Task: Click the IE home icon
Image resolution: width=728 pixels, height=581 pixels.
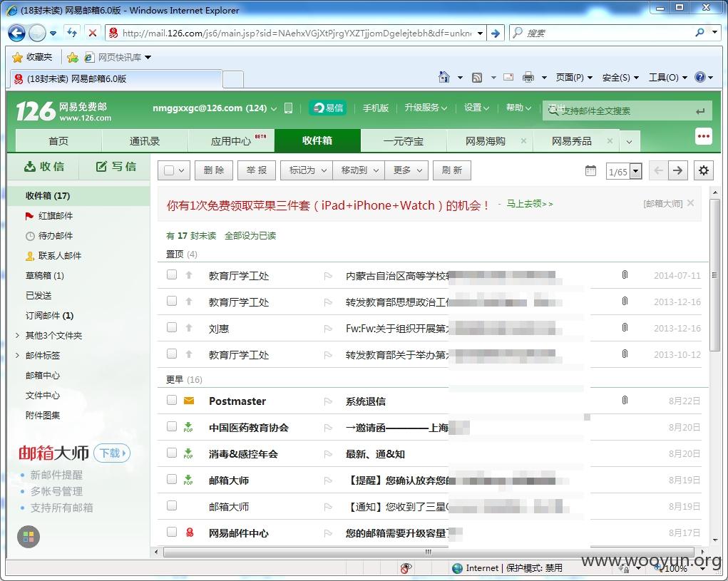Action: point(444,77)
